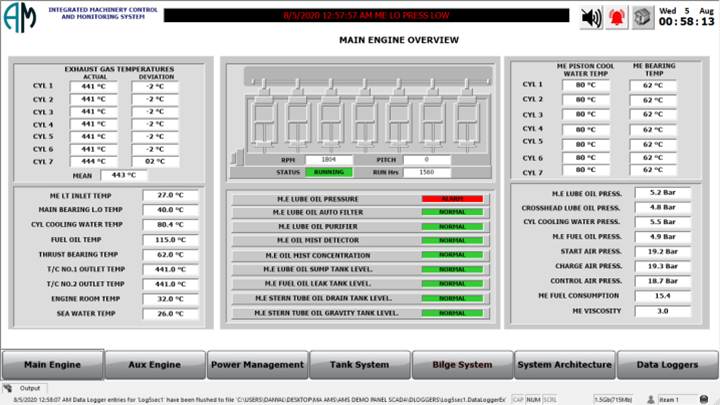Image resolution: width=720 pixels, height=405 pixels.
Task: Go to the Tank System screen
Action: pos(359,365)
